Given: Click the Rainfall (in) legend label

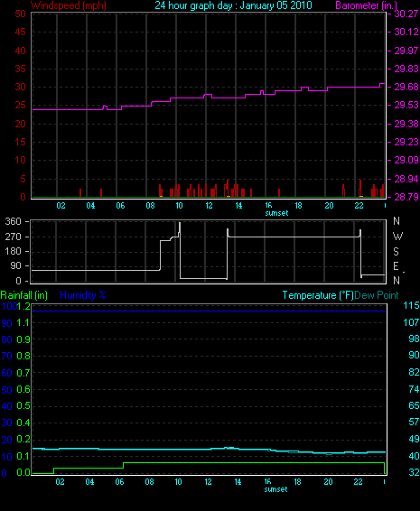Looking at the screenshot, I should [24, 295].
